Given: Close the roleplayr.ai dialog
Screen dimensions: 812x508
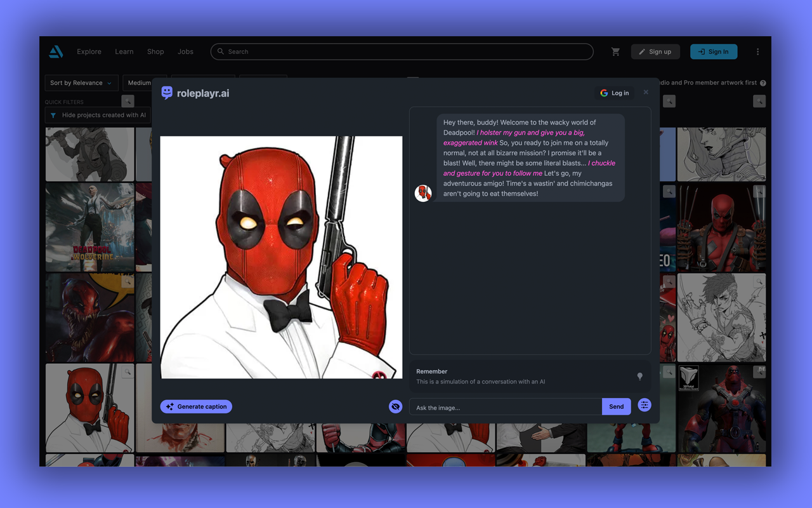Looking at the screenshot, I should click(x=646, y=91).
